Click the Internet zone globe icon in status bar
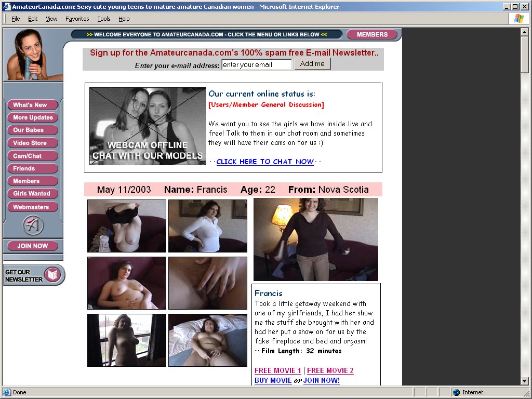 456,392
